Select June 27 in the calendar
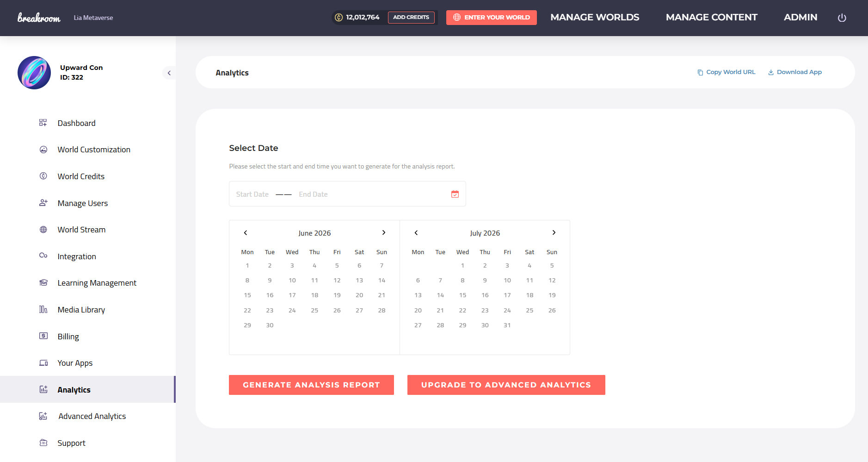868x462 pixels. pos(359,311)
